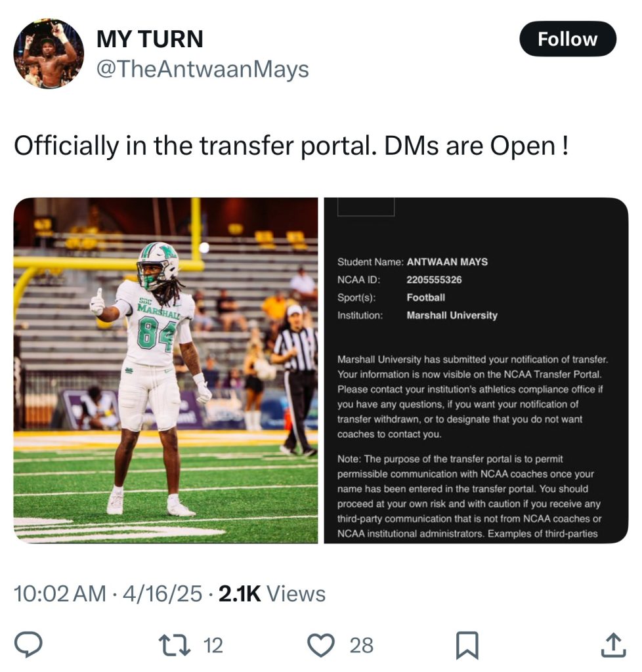
Task: View the 2.1K Views analytics
Action: coord(272,593)
